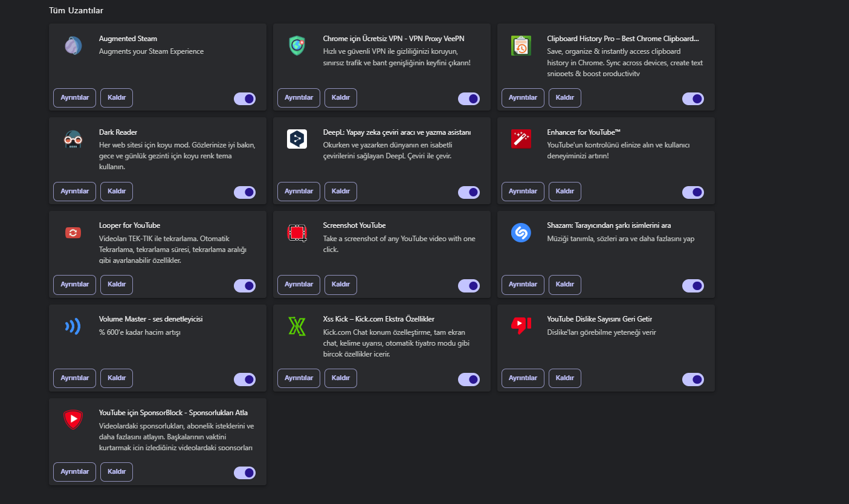
Task: Switch off Xss Kick extension toggle
Action: (469, 379)
